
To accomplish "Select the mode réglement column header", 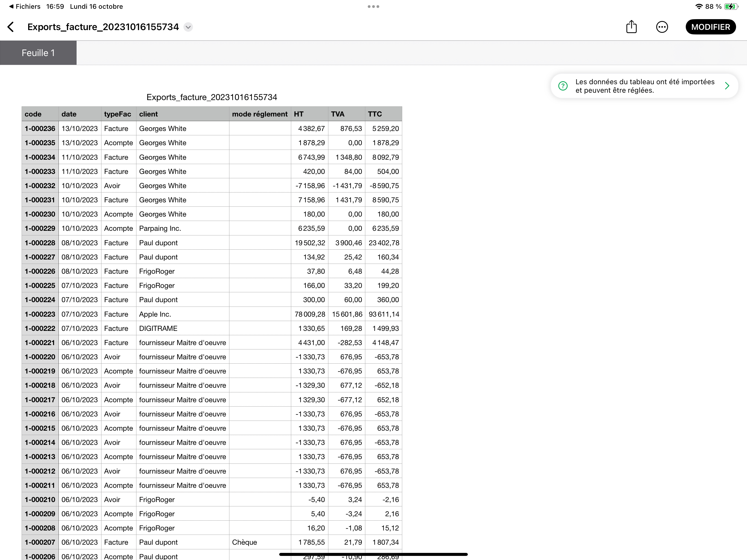I will tap(260, 114).
